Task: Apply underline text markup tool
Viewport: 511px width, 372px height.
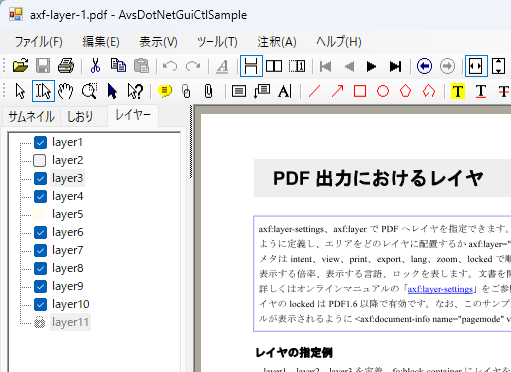Action: pyautogui.click(x=481, y=91)
